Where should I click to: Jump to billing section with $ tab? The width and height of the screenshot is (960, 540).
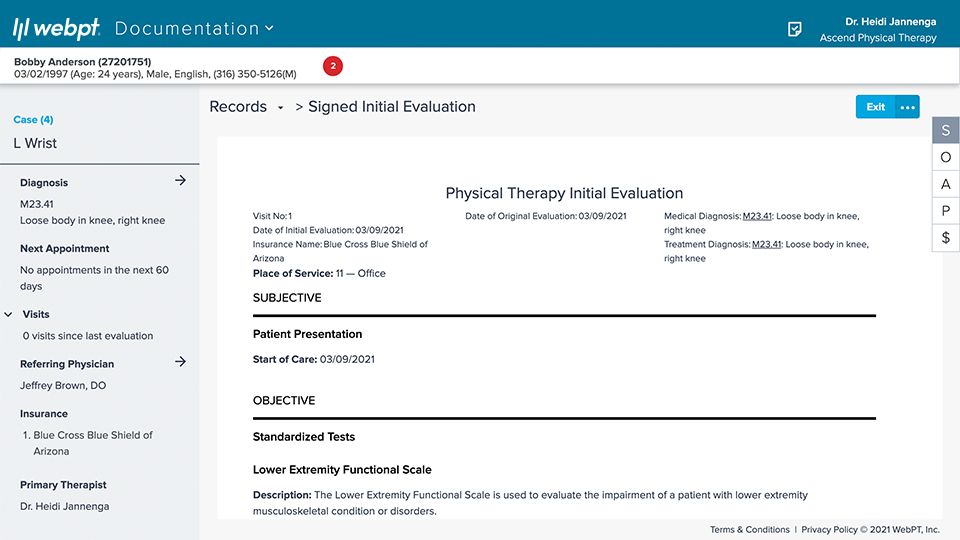point(945,238)
